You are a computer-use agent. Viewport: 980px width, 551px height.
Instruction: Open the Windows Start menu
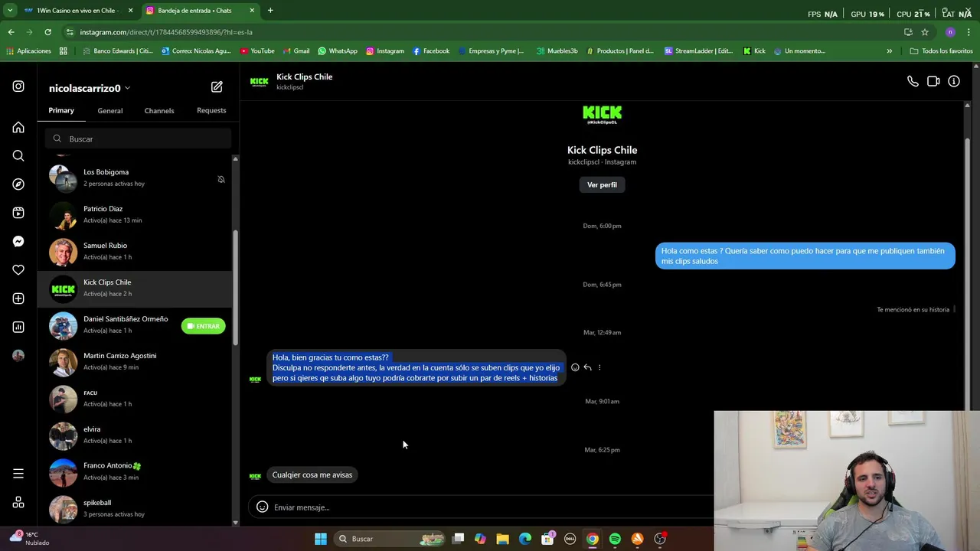(321, 539)
